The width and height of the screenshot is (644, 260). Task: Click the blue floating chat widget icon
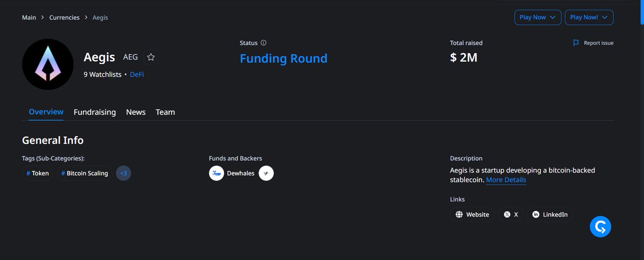pyautogui.click(x=601, y=227)
